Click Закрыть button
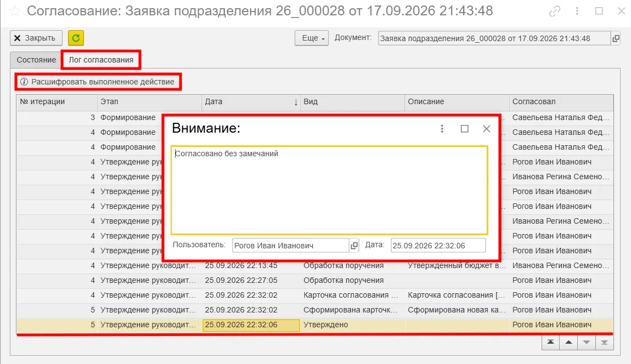 tap(36, 38)
